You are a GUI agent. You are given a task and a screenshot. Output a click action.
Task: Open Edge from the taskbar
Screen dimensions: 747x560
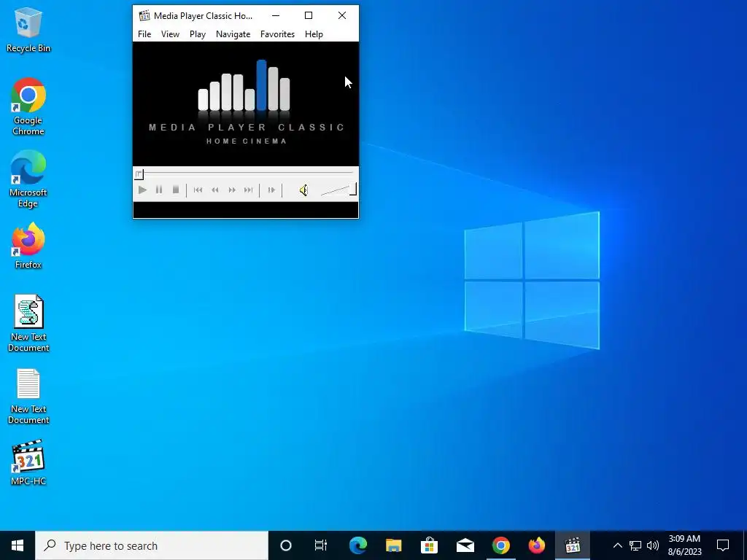click(357, 545)
